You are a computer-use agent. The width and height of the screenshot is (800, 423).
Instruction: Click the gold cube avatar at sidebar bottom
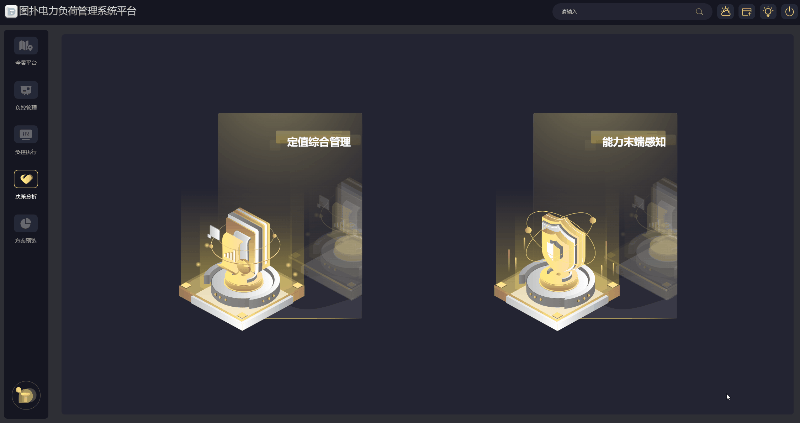(x=26, y=395)
